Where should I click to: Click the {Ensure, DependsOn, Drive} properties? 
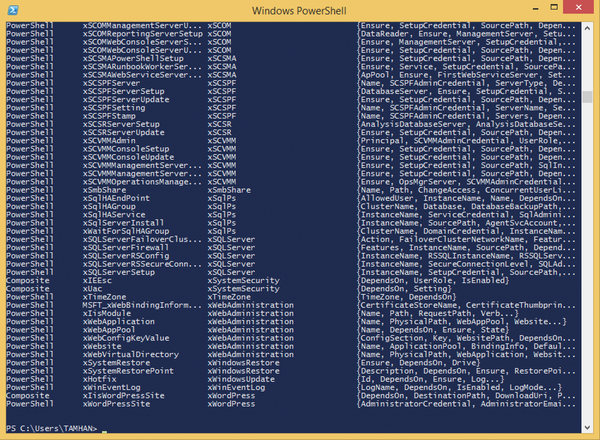pos(419,363)
